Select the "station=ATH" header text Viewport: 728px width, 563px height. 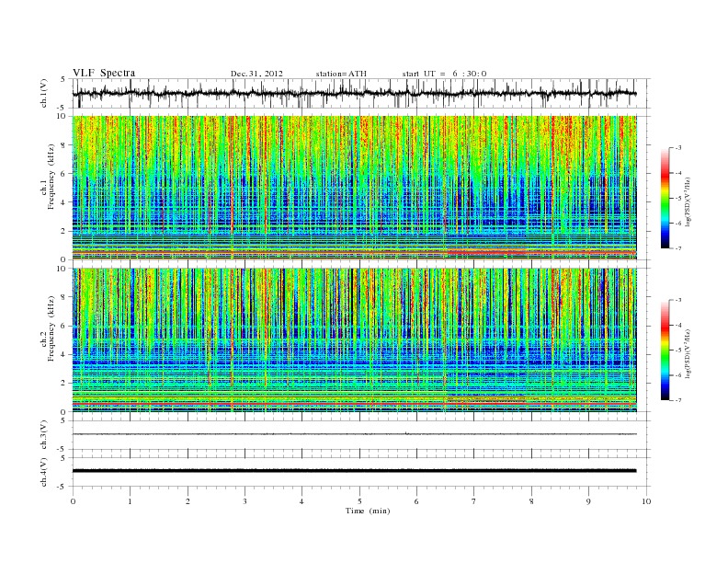pyautogui.click(x=341, y=74)
